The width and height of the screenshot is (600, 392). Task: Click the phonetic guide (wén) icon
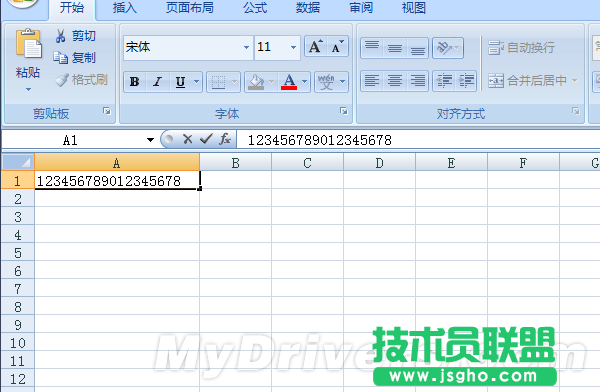326,82
